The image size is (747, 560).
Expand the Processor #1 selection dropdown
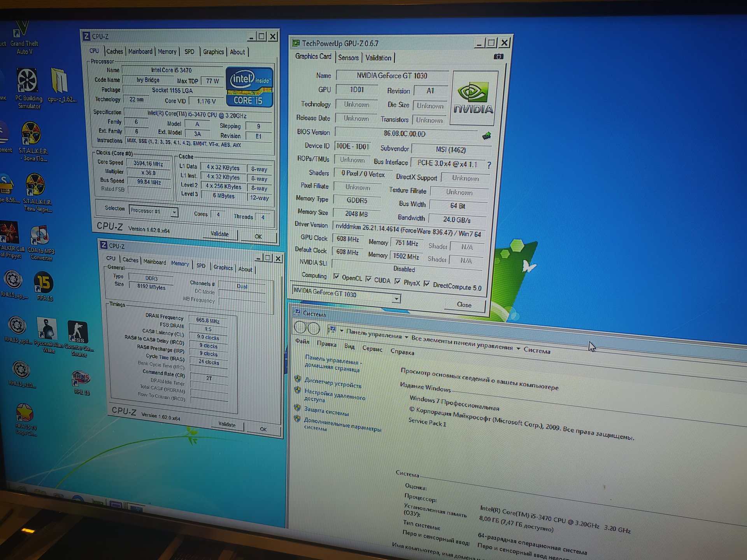tap(174, 212)
